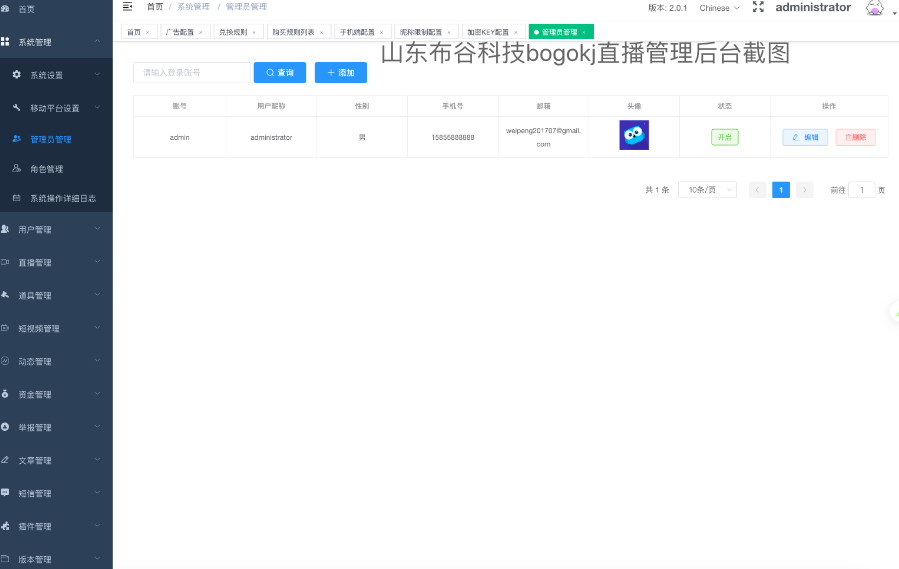Screen dimensions: 899x569
Task: Open 角色管理 in the sidebar
Action: pyautogui.click(x=47, y=169)
